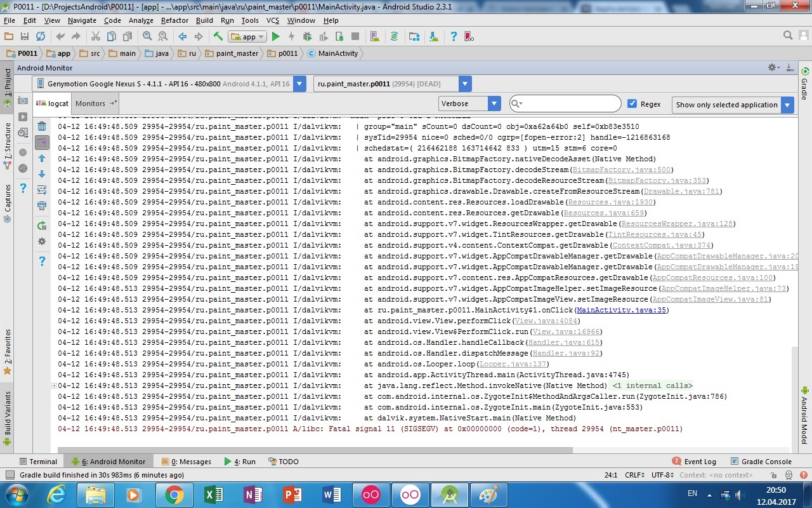The image size is (812, 508).
Task: Click the Chrome taskbar icon
Action: coord(174,495)
